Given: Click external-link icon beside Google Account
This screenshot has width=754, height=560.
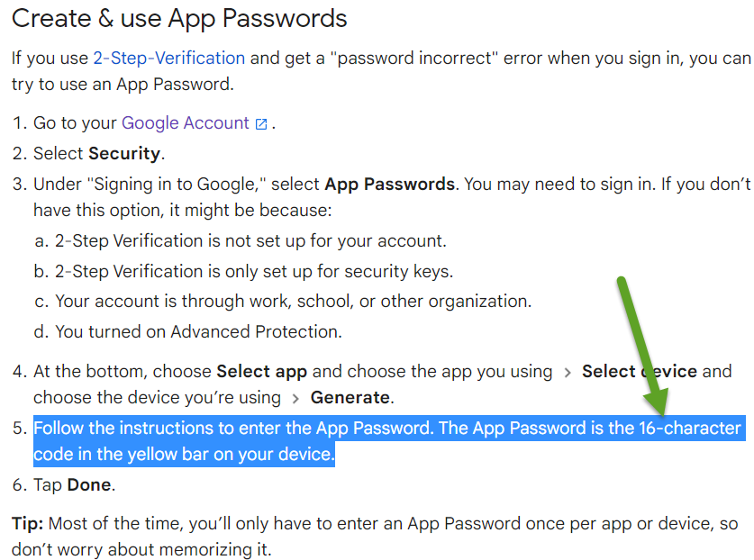Looking at the screenshot, I should (x=261, y=124).
